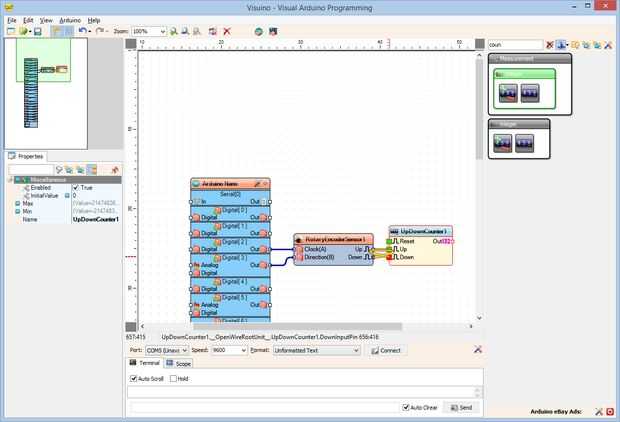Open the Speed 9600 dropdown
Viewport: 620px width, 422px height.
pyautogui.click(x=243, y=350)
